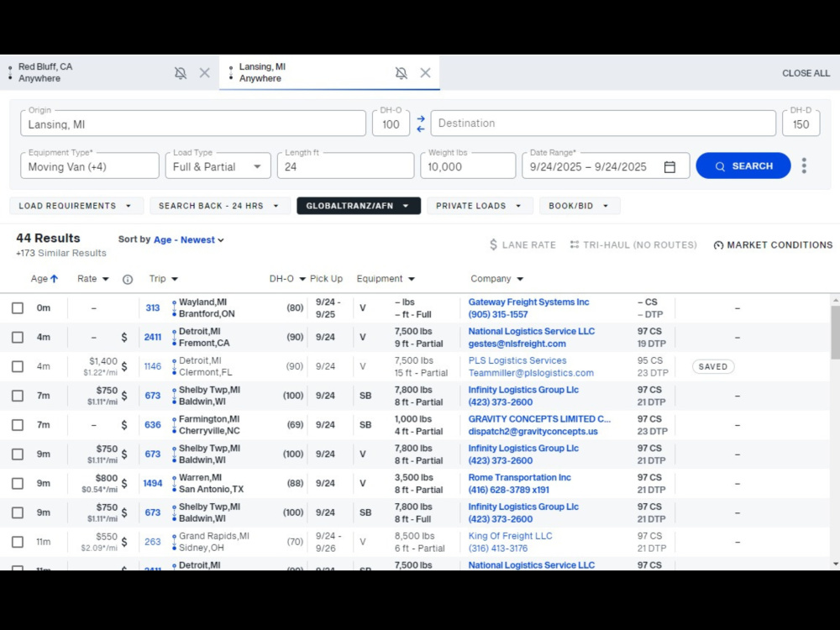Change Sort by Age - Newest
840x630 pixels.
188,240
